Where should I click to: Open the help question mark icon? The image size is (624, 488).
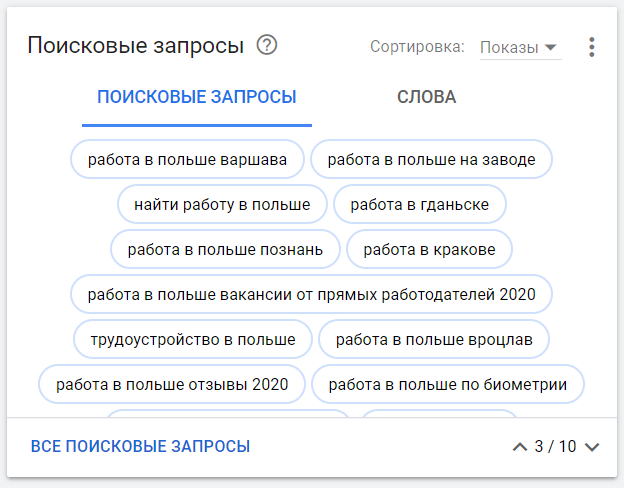pos(267,45)
